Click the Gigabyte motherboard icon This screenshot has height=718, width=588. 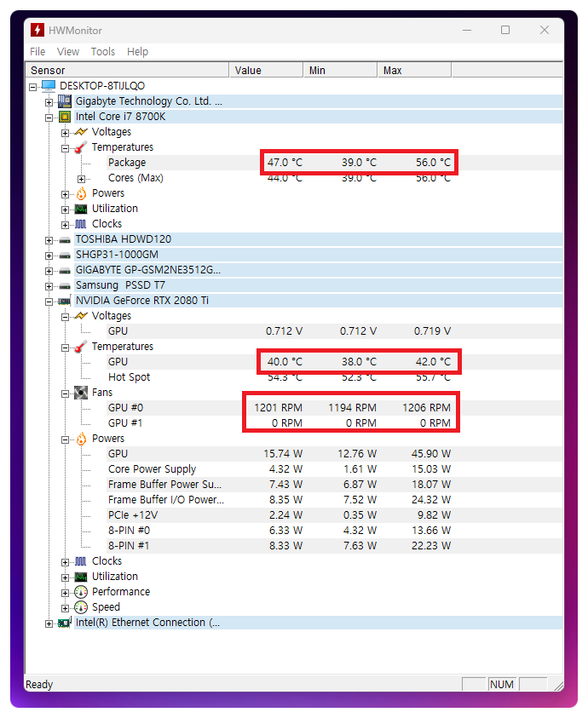point(65,101)
